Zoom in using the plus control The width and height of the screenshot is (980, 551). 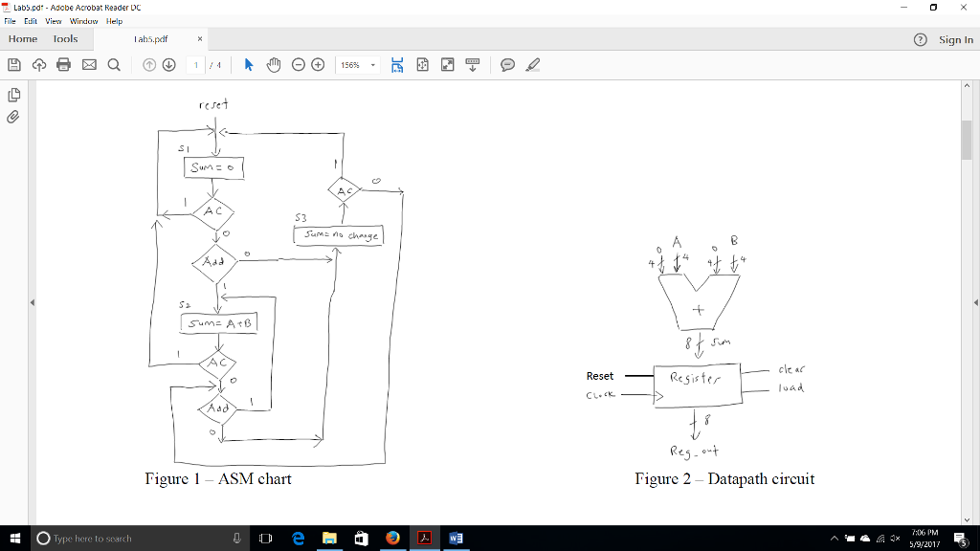(x=318, y=65)
